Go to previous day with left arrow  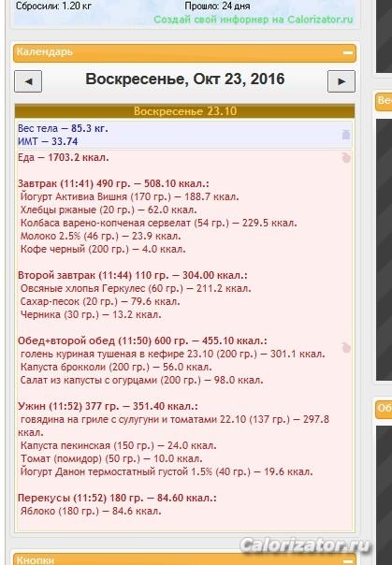[x=28, y=81]
